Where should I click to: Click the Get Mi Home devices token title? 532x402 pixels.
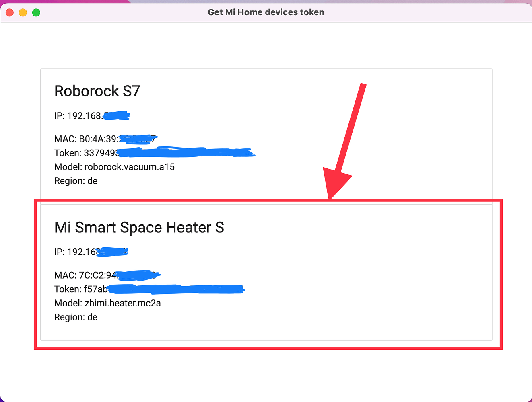(266, 12)
